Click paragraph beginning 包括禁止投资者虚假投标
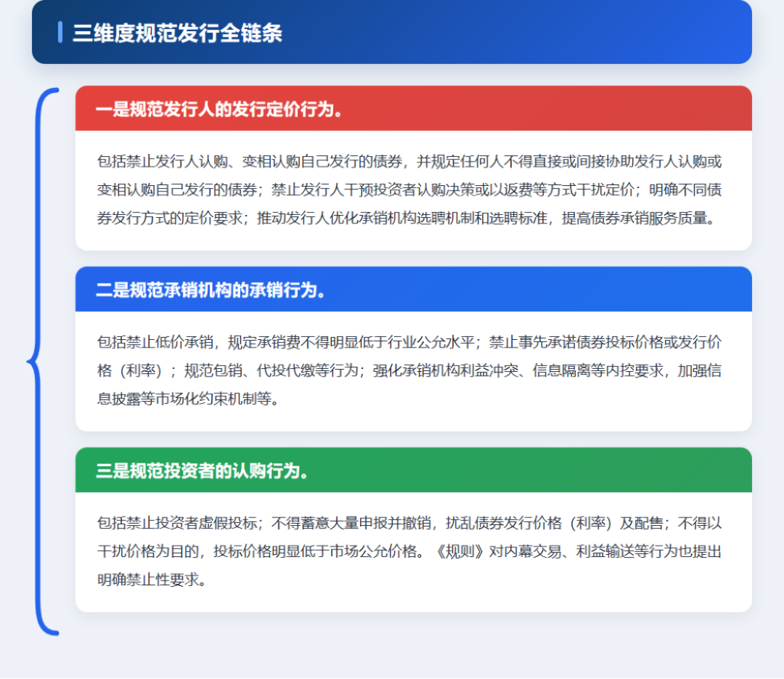 coord(409,551)
